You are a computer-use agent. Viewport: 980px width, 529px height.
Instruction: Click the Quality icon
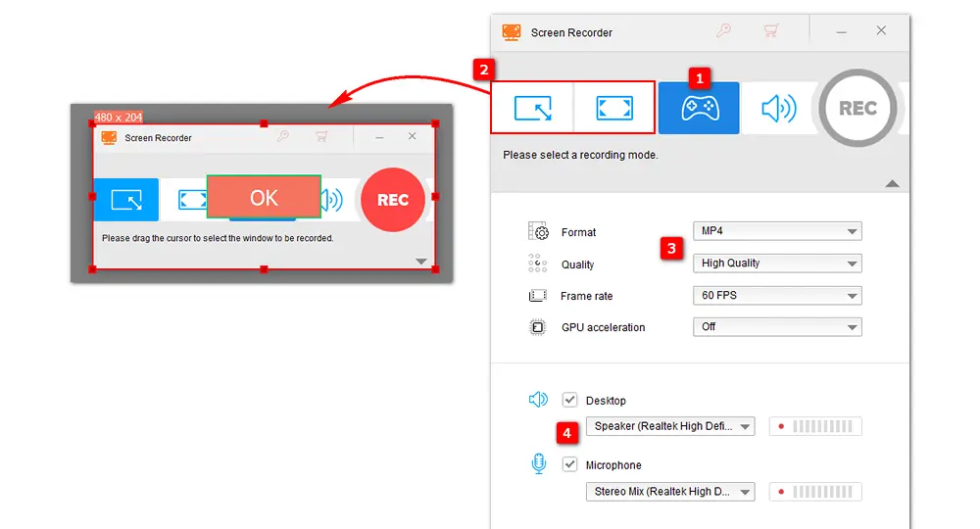click(x=537, y=264)
